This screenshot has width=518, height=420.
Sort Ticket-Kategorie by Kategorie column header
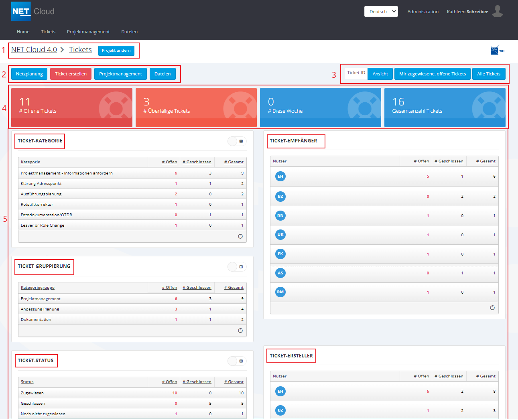click(x=30, y=162)
